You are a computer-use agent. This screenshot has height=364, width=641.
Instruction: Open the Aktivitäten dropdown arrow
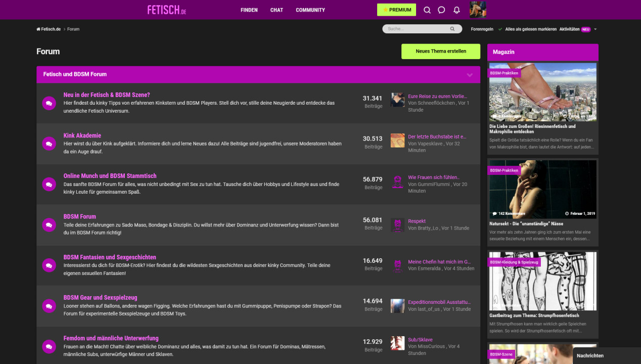tap(596, 29)
